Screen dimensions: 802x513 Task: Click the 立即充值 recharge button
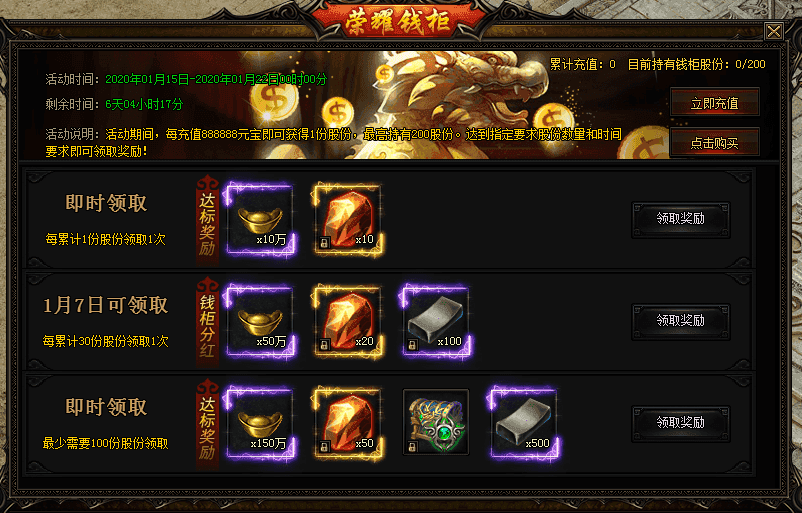(715, 102)
